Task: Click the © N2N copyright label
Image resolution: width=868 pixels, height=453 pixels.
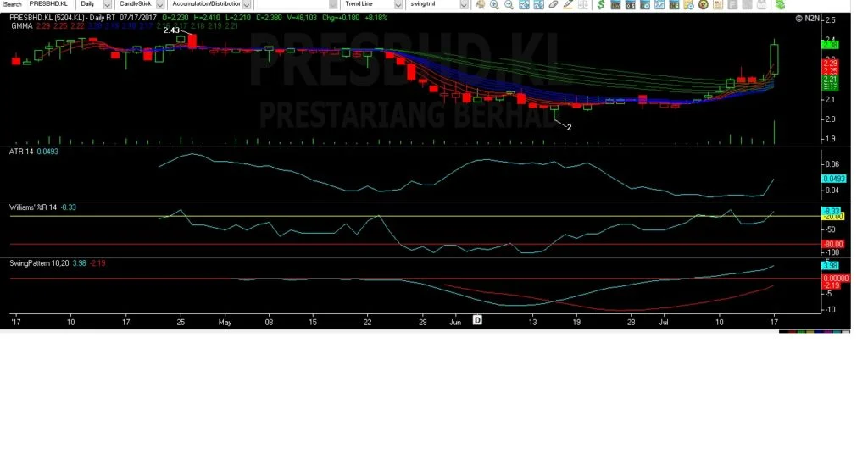Action: click(x=807, y=19)
